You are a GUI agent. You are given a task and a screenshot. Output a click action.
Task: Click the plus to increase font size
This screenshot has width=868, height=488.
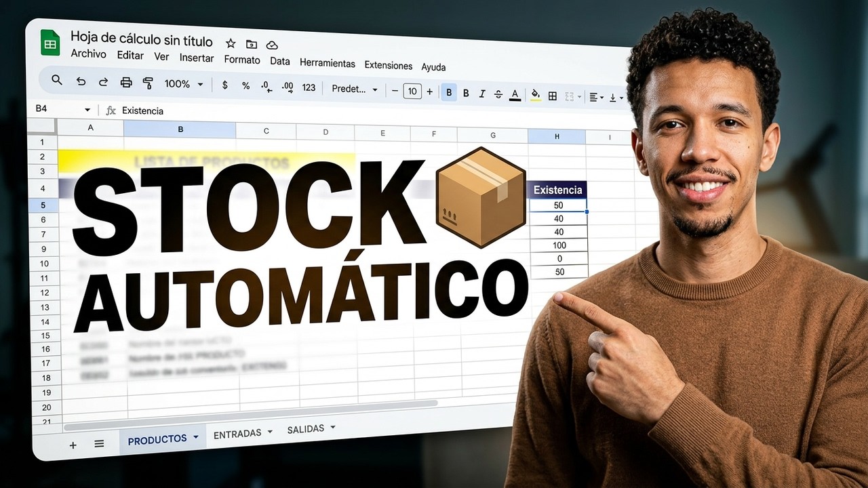coord(429,91)
